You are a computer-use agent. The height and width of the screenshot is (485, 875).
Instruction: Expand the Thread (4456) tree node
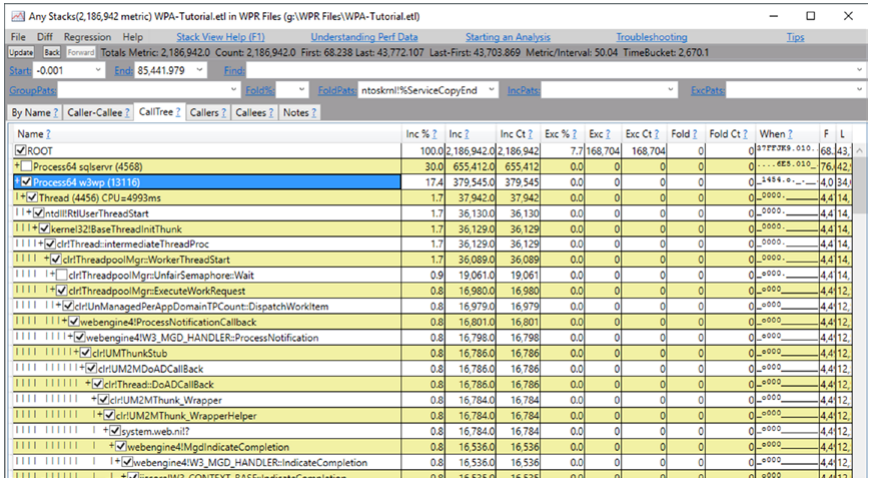click(x=23, y=197)
